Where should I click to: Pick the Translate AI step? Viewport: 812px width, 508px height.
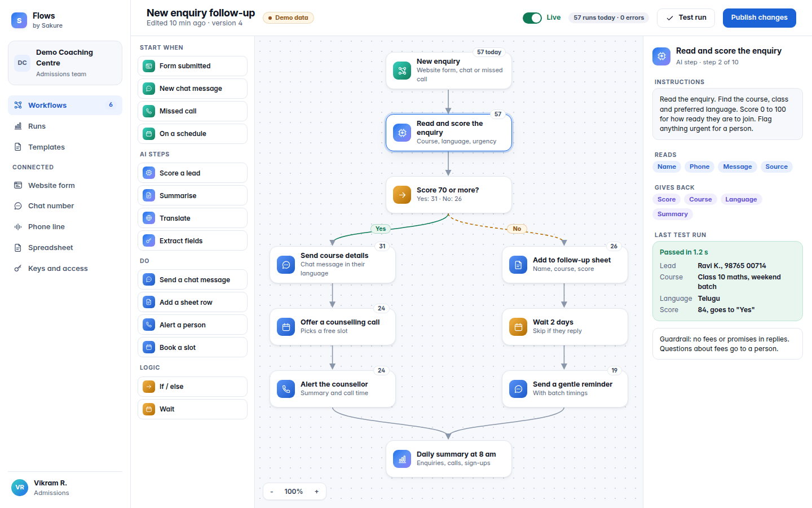coord(192,218)
